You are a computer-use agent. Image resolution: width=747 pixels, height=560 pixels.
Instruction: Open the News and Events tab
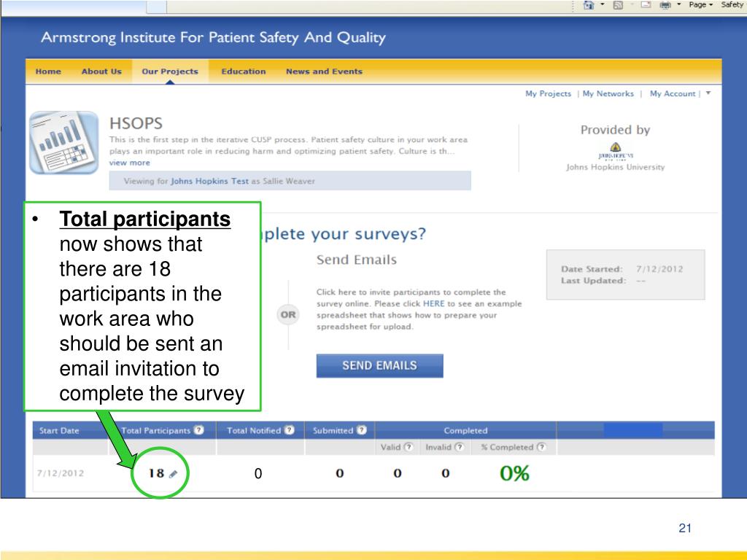coord(324,71)
